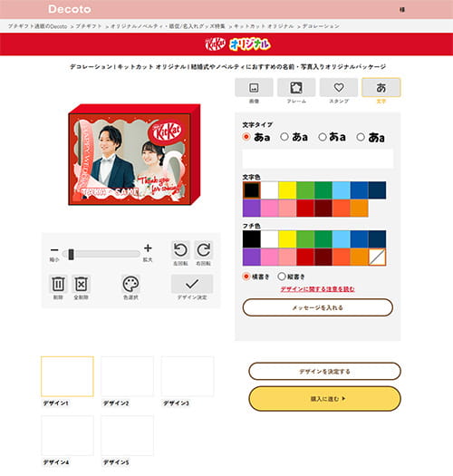Click the delete-all icon with X
453x476 pixels.
click(81, 284)
